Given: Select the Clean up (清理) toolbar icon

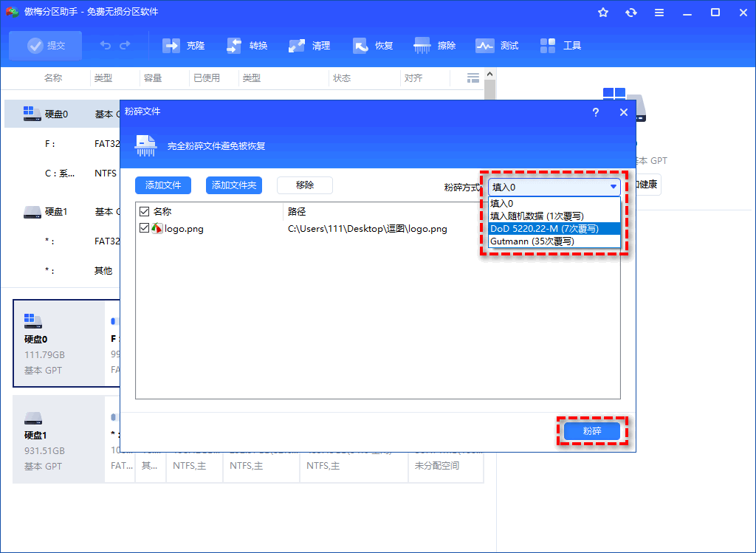Looking at the screenshot, I should pyautogui.click(x=298, y=46).
